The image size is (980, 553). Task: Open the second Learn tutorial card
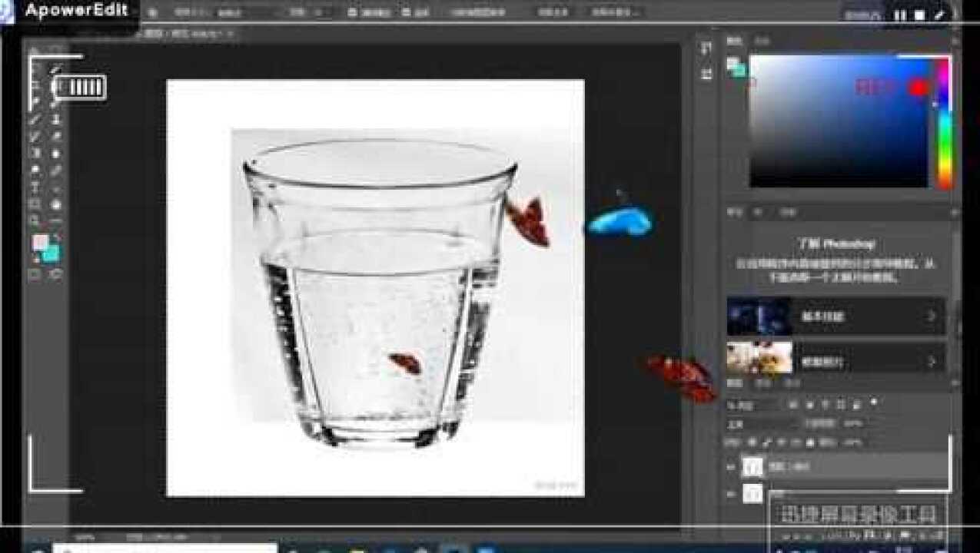click(x=836, y=359)
